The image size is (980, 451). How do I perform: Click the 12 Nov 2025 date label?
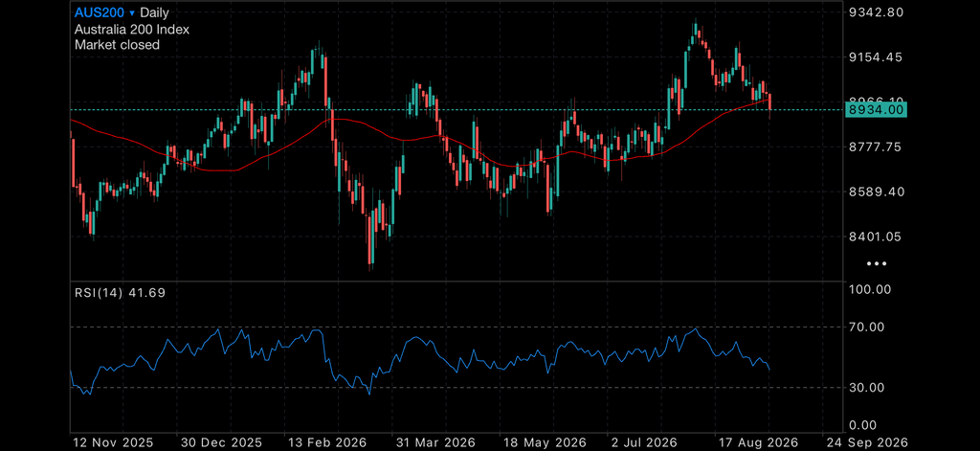tap(113, 443)
